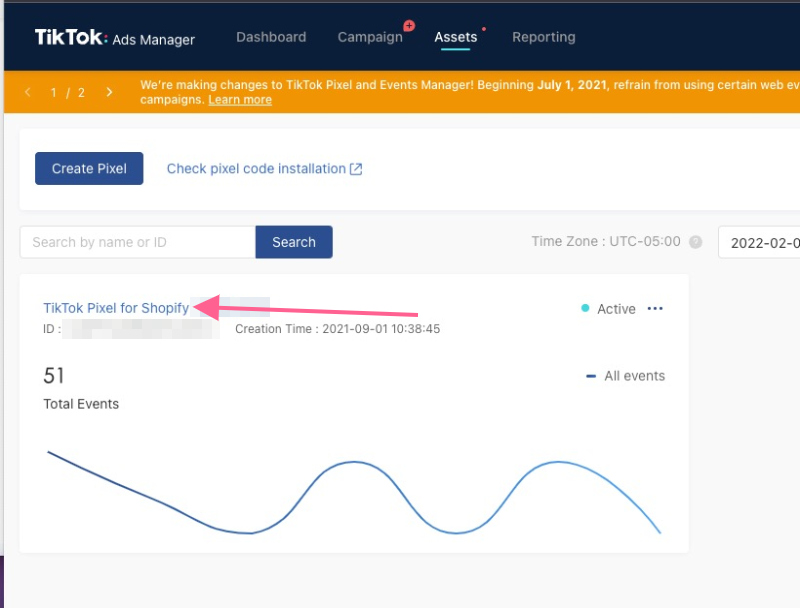
Task: Open the Dashboard tab
Action: [271, 37]
